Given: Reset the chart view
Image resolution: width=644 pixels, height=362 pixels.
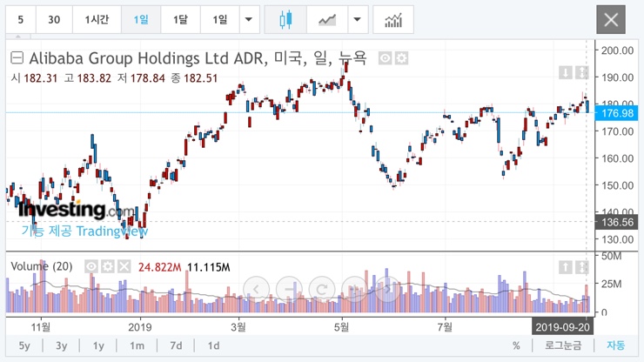Looking at the screenshot, I should (322, 289).
